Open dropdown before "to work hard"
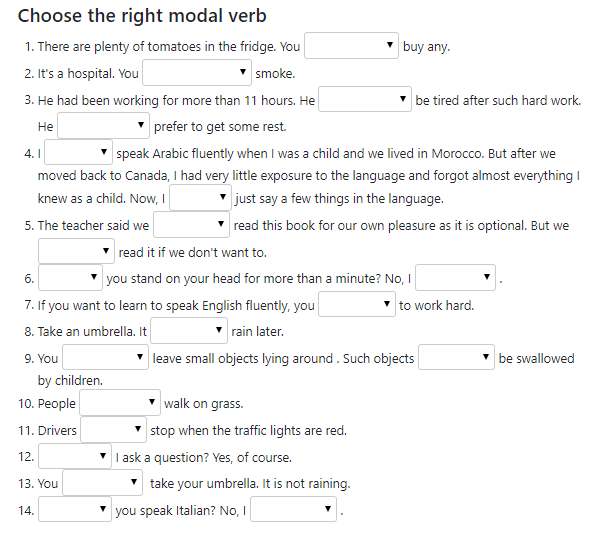599x540 pixels. click(x=357, y=304)
